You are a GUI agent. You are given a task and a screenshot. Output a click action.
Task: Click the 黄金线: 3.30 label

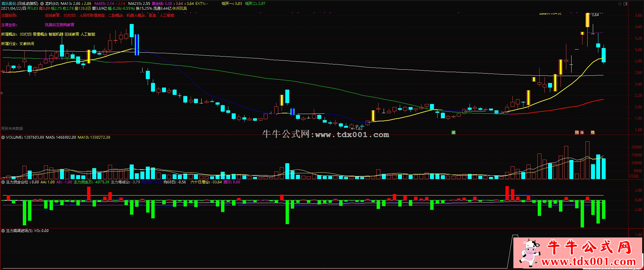(x=162, y=4)
